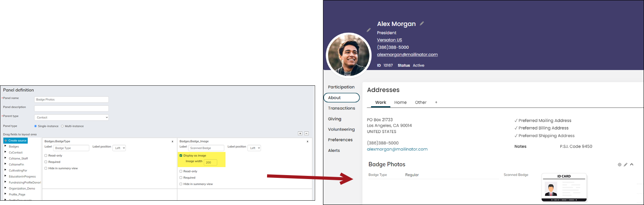Expand the CultivatingFor tree node
Screen dimensions: 644x205
coord(5,170)
